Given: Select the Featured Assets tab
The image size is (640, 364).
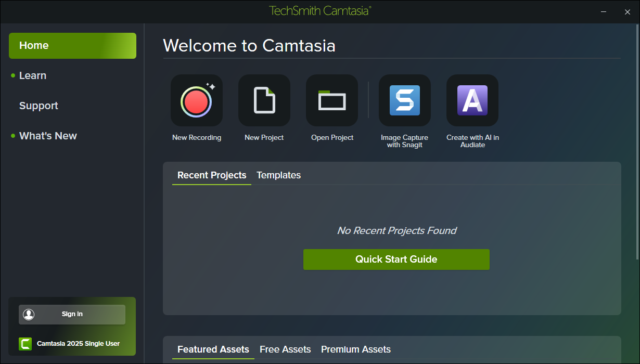Looking at the screenshot, I should (x=213, y=349).
